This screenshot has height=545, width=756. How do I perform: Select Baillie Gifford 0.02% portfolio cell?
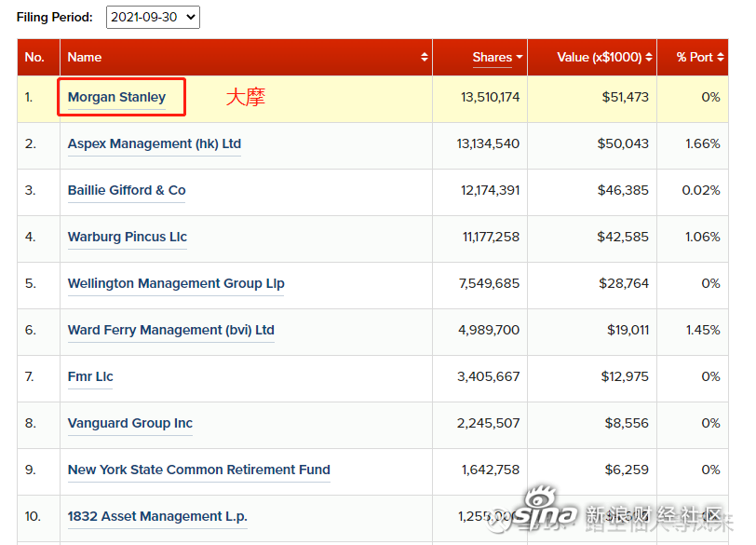tap(701, 190)
